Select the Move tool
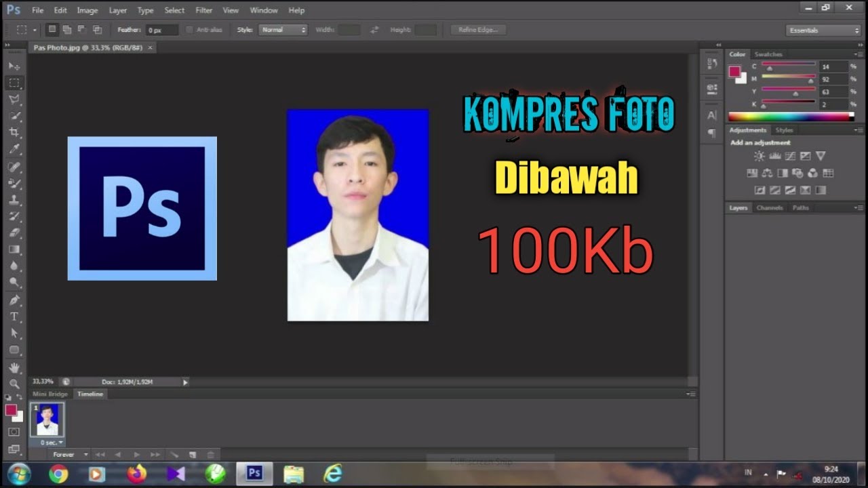The image size is (868, 488). point(14,66)
